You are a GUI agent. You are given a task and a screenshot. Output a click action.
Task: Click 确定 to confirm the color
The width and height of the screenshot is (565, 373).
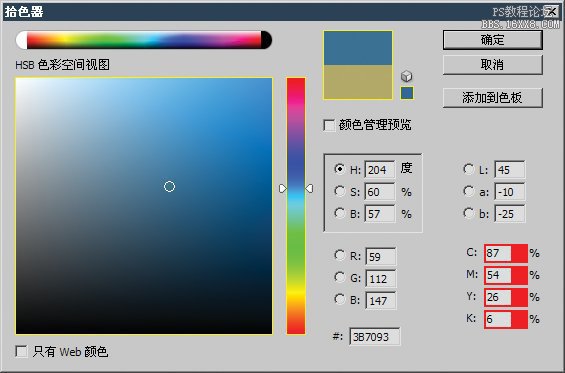(x=493, y=40)
